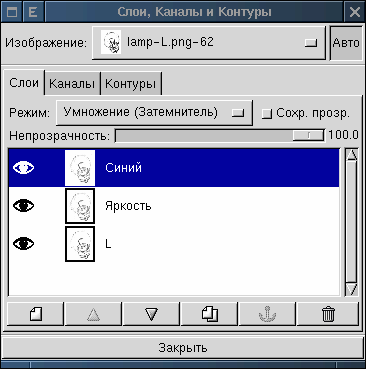This screenshot has height=369, width=366.
Task: Duplicate the selected layer icon
Action: pos(209,314)
